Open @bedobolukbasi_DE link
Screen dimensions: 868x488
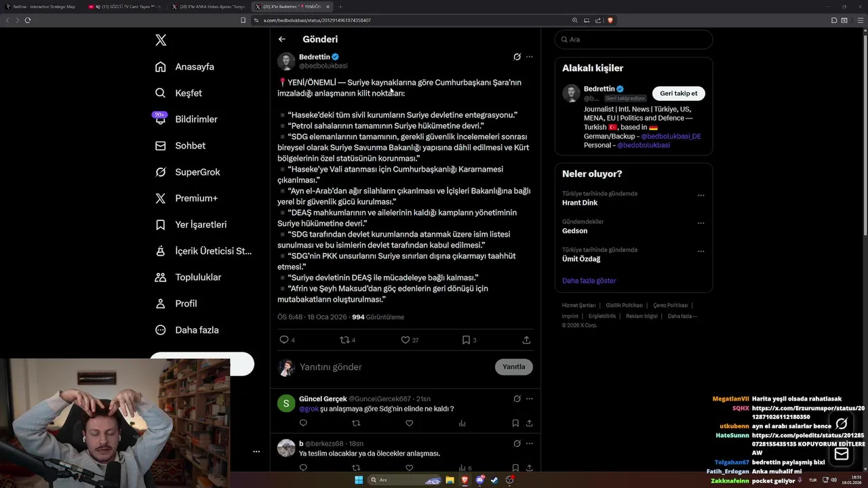tap(671, 136)
